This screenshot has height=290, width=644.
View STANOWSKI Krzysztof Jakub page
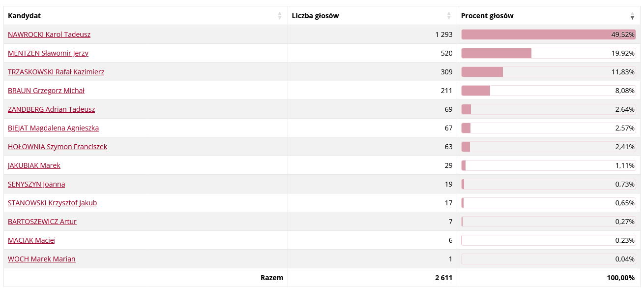pyautogui.click(x=53, y=203)
